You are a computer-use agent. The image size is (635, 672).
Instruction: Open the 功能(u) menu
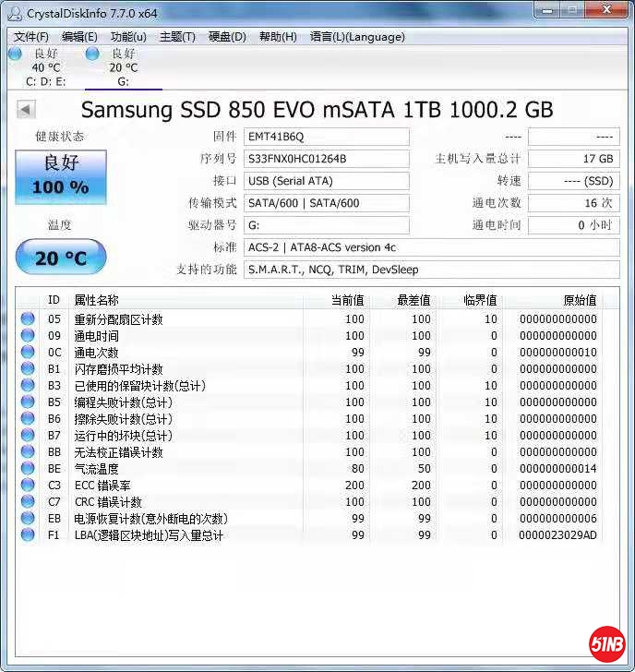tap(128, 37)
